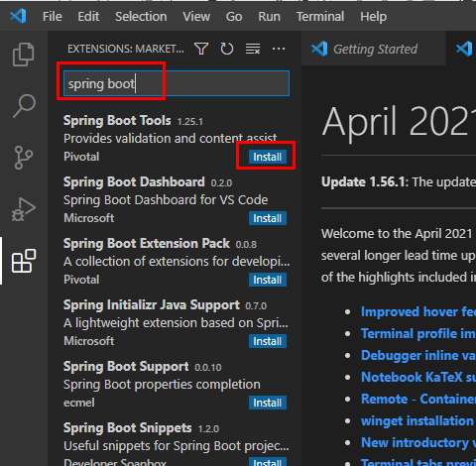This screenshot has height=466, width=476.
Task: Click Microsoft publisher under Spring Boot Dashboard
Action: coord(89,218)
